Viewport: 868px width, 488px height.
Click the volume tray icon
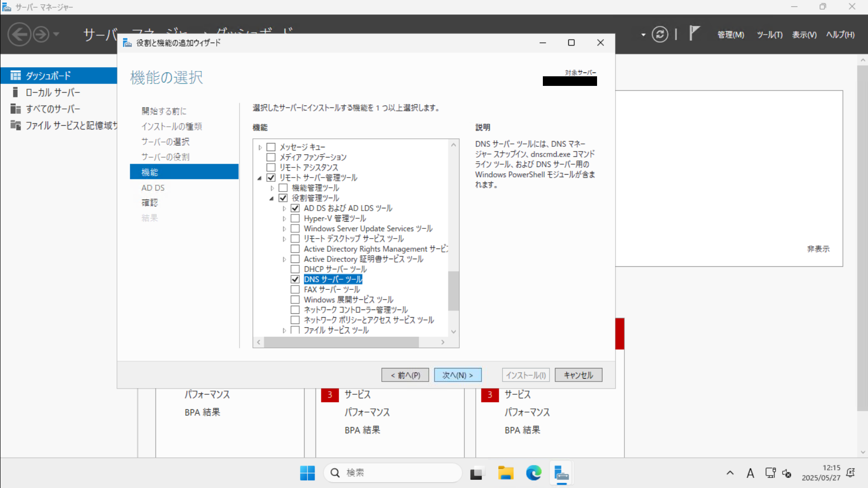(786, 474)
